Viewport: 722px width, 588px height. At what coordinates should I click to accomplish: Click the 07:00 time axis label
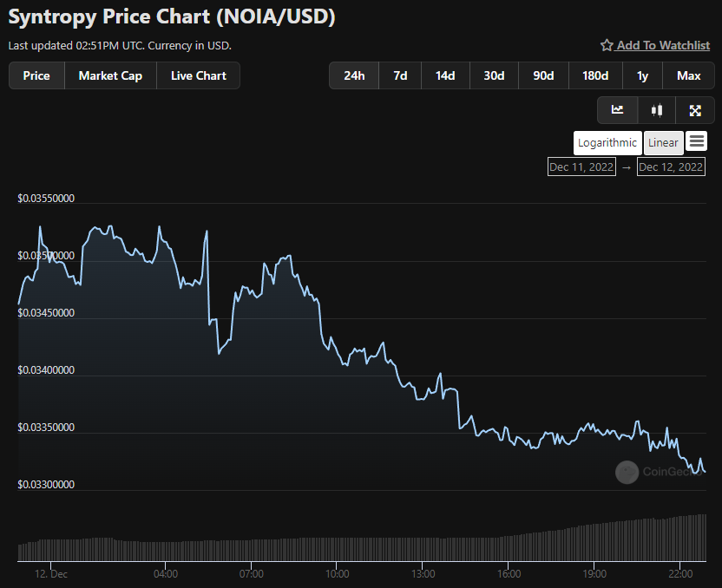pos(252,574)
